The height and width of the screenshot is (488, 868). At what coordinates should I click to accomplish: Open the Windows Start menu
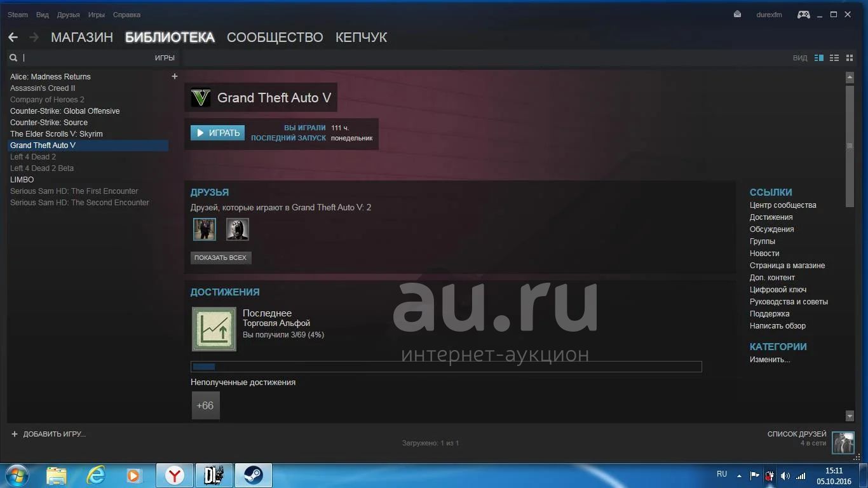coord(16,475)
